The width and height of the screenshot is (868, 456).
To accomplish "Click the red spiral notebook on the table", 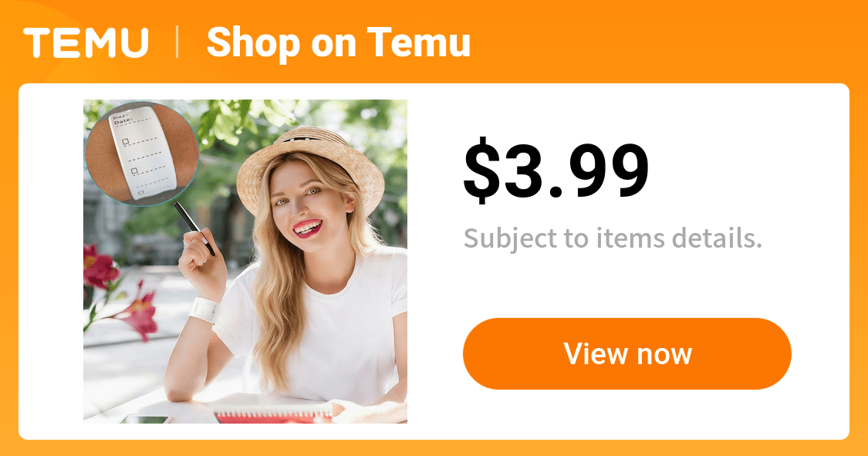I will pyautogui.click(x=275, y=413).
